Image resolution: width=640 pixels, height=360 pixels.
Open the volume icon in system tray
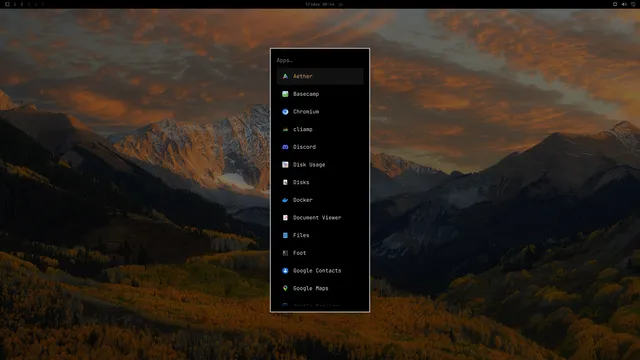[x=624, y=4]
